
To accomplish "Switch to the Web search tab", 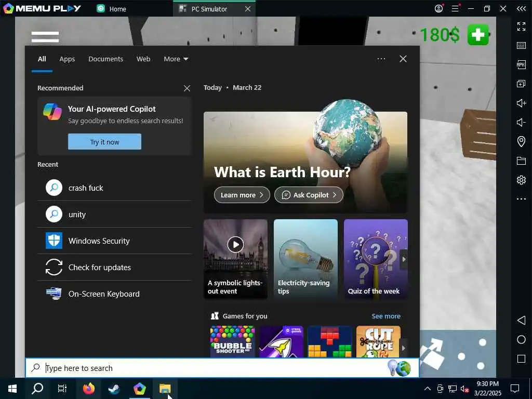I will pyautogui.click(x=143, y=59).
